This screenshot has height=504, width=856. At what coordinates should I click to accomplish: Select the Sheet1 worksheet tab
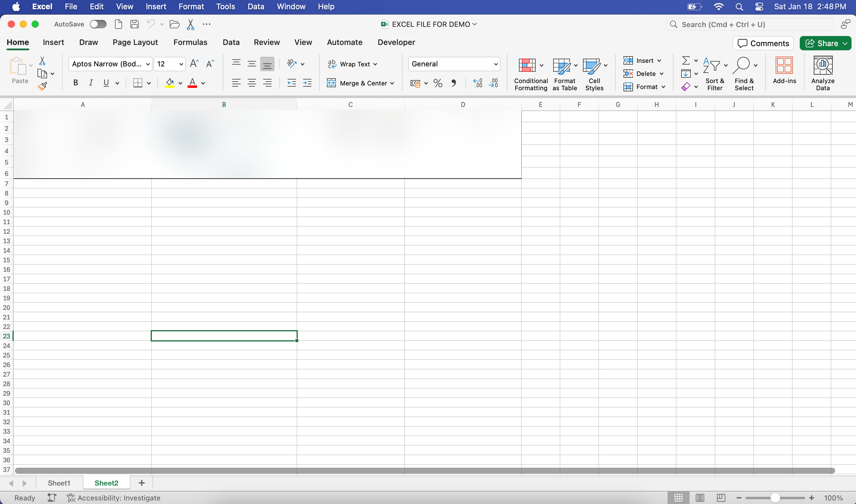point(59,483)
